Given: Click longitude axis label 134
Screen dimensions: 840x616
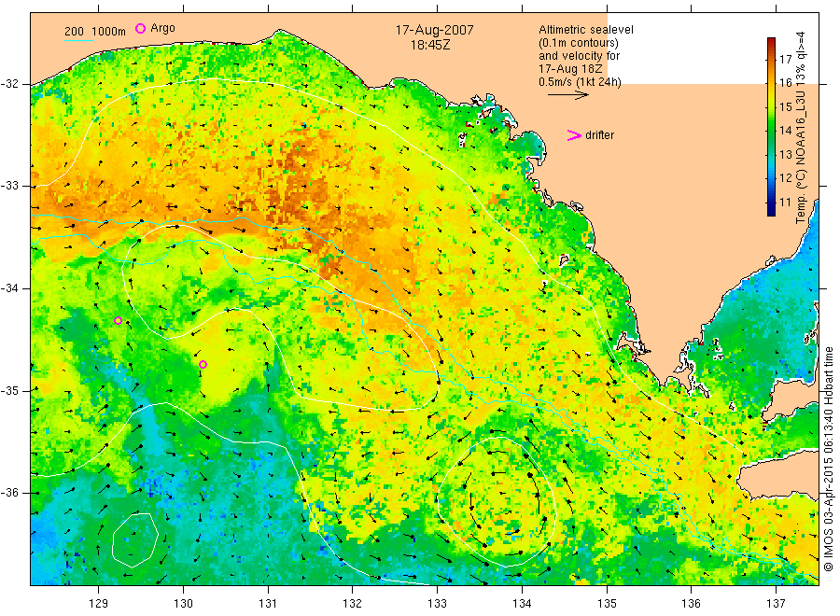Looking at the screenshot, I should 522,604.
